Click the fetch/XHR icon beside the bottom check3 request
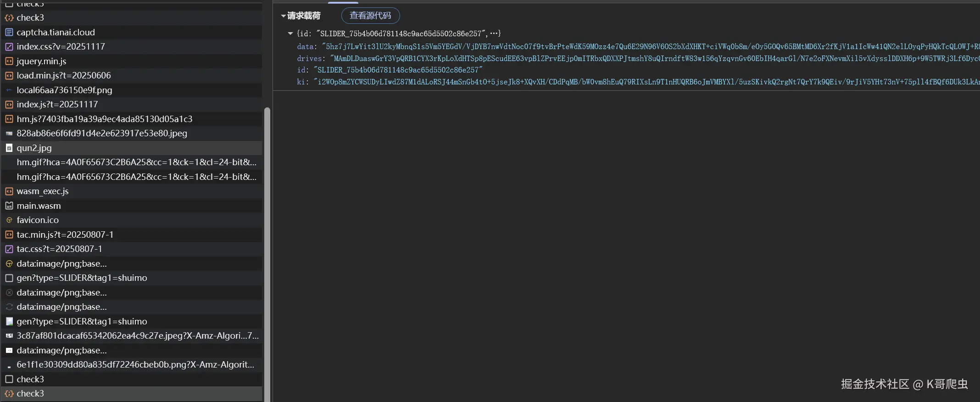Viewport: 980px width, 402px height. click(x=9, y=393)
